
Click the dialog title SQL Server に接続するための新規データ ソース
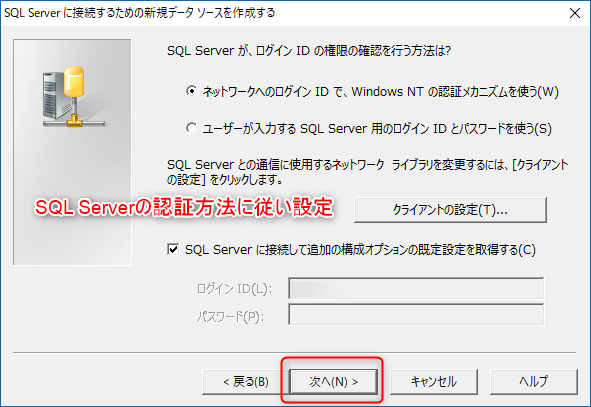[x=139, y=13]
